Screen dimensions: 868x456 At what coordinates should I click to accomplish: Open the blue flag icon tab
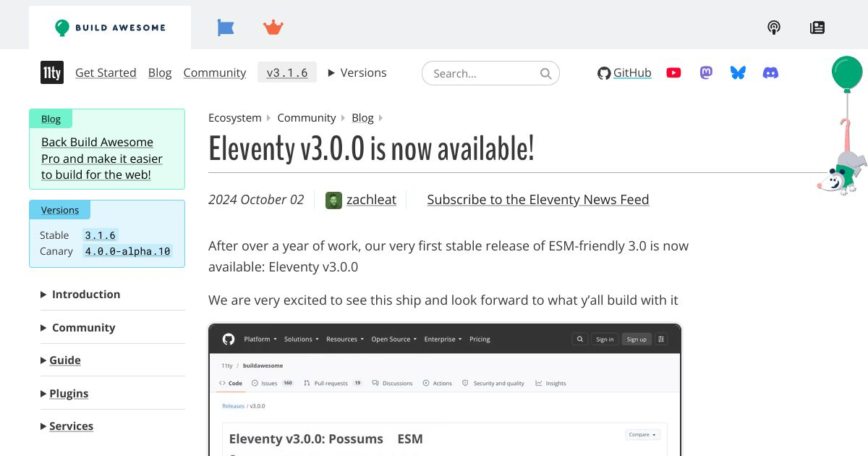pos(226,28)
